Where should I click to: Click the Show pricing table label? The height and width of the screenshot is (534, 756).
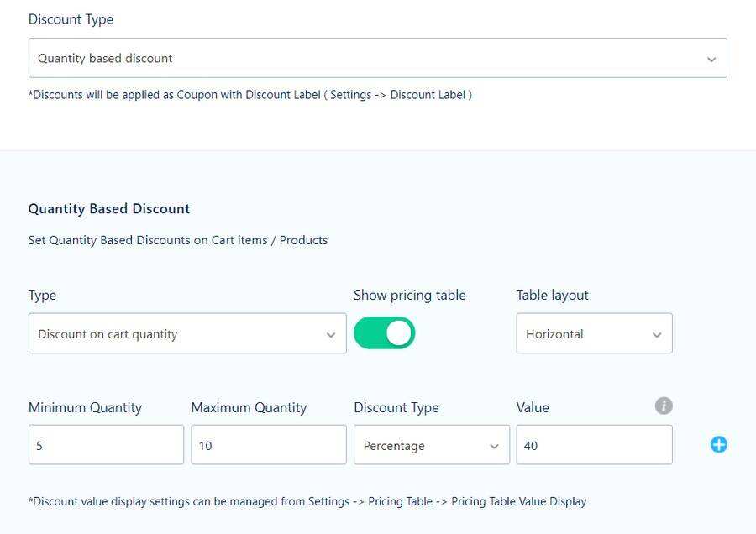409,296
